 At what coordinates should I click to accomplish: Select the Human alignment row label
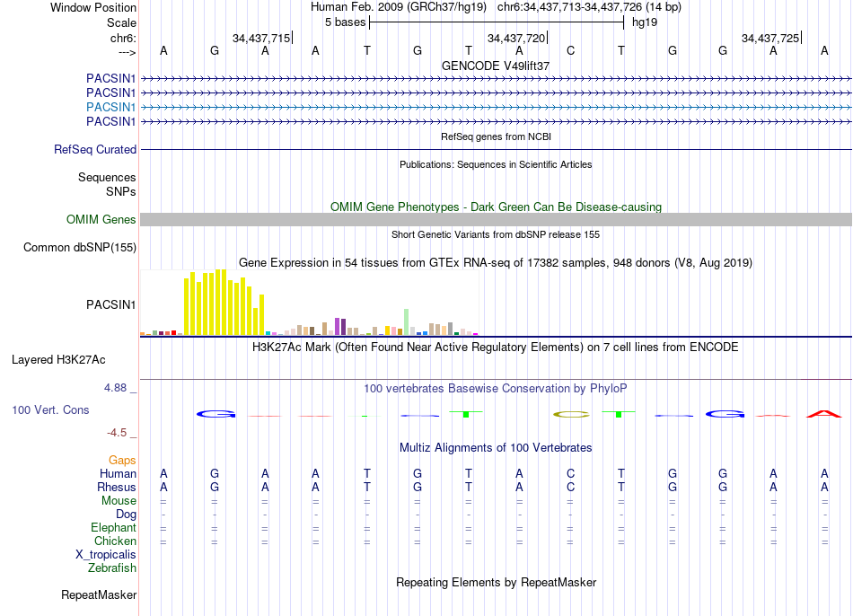click(x=118, y=474)
